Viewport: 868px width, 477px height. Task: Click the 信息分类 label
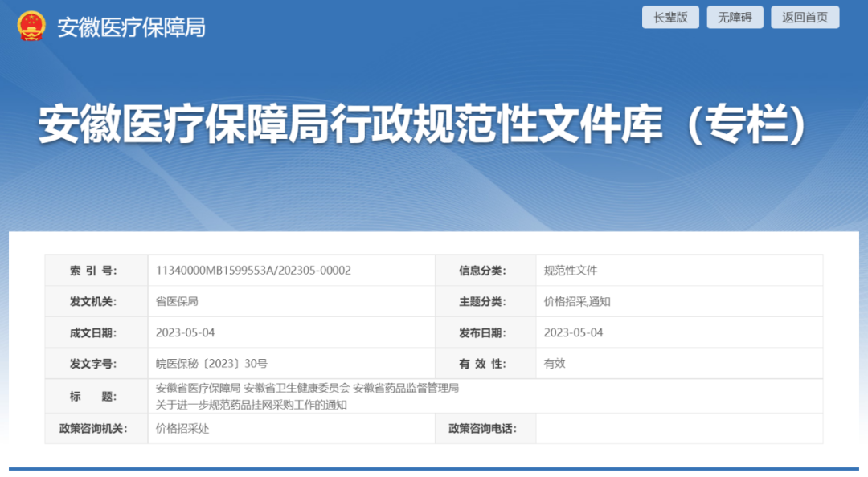[482, 271]
